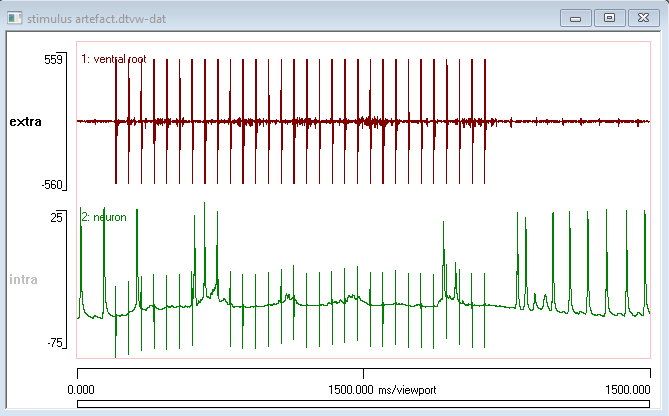Click the "1: ventral root" trace label

(x=113, y=59)
